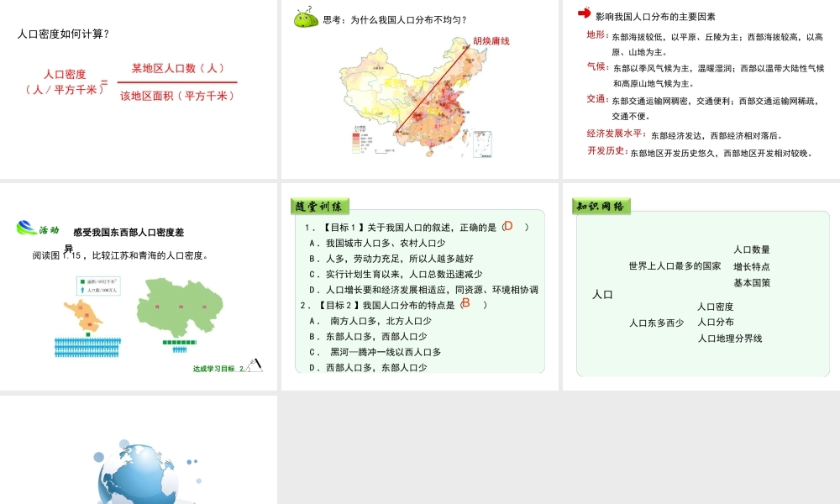
Task: Click the node 人口密度 in knowledge network
Action: coord(715,307)
